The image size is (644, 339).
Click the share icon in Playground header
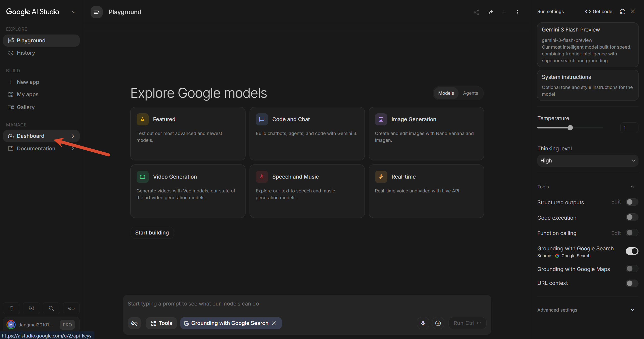click(x=476, y=12)
